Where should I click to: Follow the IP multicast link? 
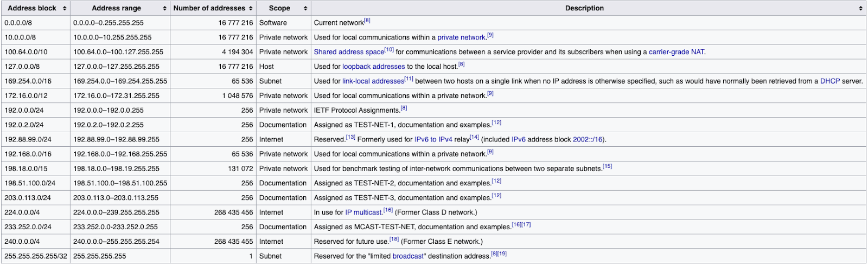tap(363, 212)
